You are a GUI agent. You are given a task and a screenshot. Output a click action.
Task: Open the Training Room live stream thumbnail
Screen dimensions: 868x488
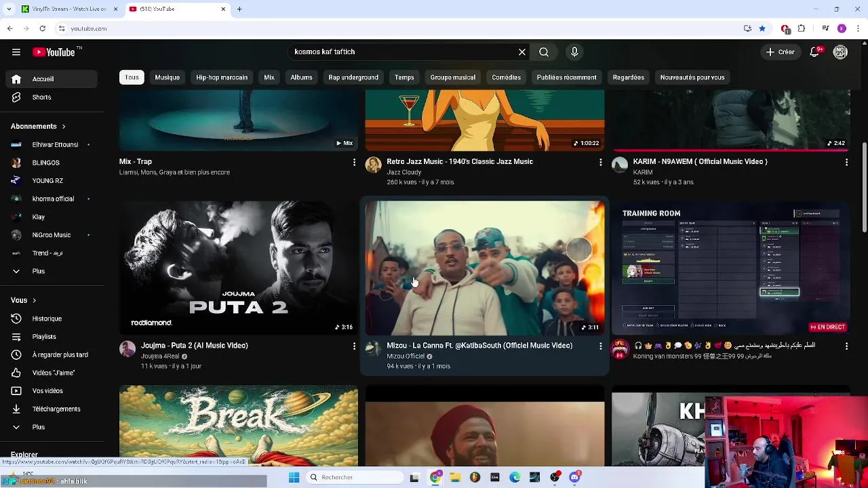click(731, 268)
